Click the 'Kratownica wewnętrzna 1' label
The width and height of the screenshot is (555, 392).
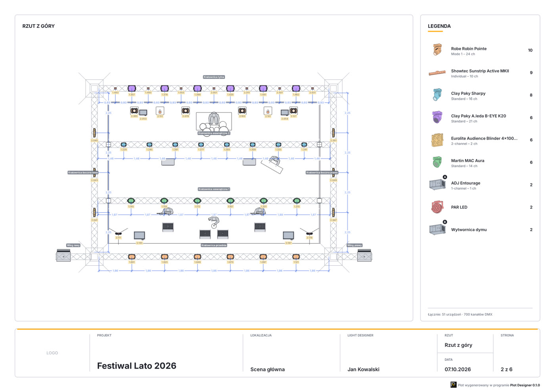click(x=214, y=189)
